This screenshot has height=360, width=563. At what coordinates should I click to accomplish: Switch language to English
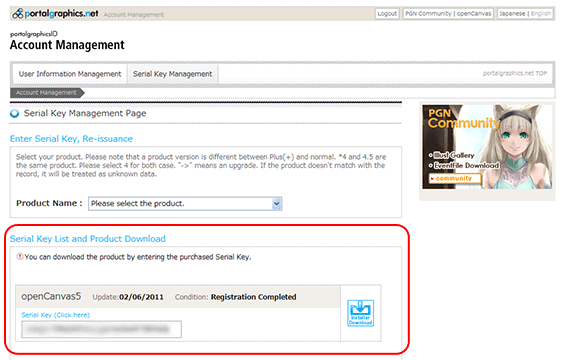[x=541, y=14]
